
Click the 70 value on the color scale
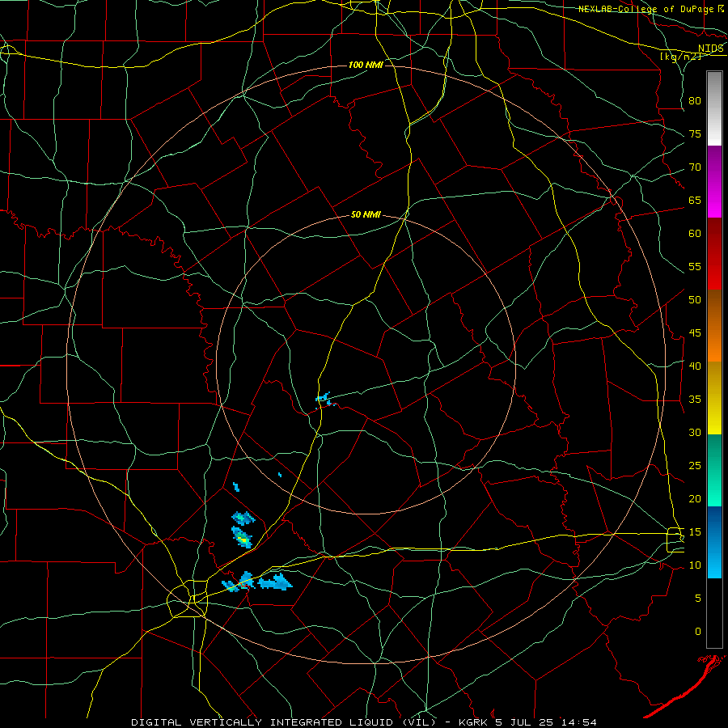(695, 167)
